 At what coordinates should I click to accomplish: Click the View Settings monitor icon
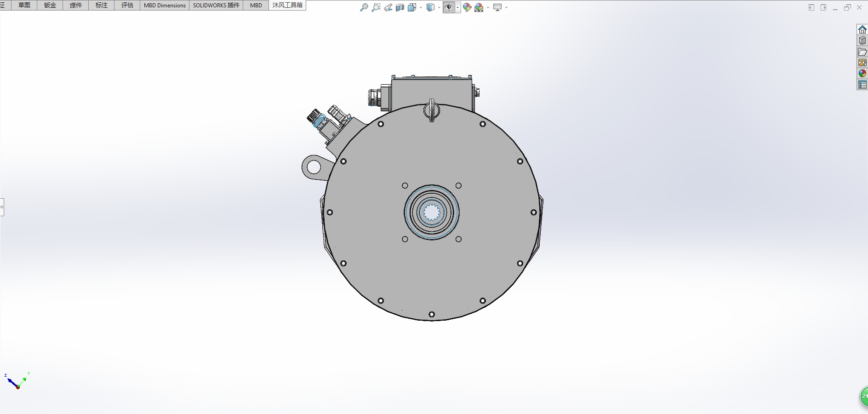[497, 7]
